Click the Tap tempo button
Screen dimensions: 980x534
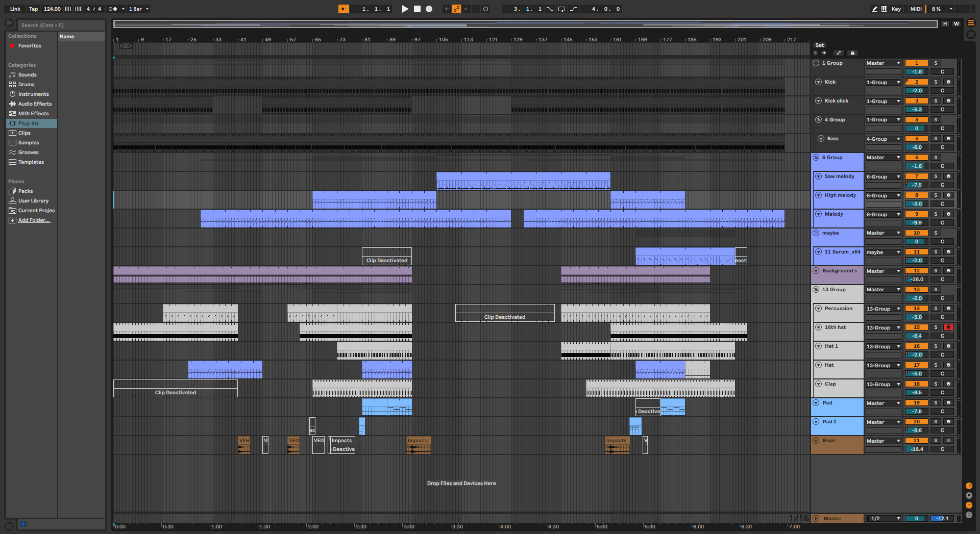coord(33,9)
